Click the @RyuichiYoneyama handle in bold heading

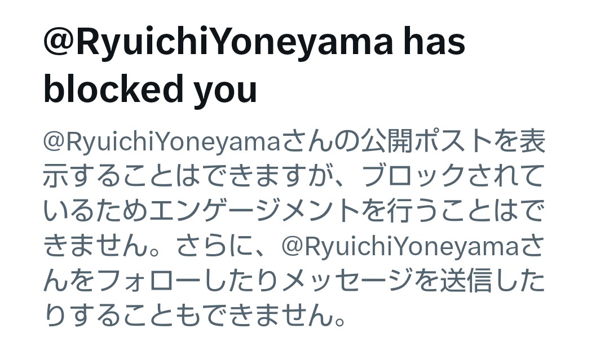(x=218, y=42)
